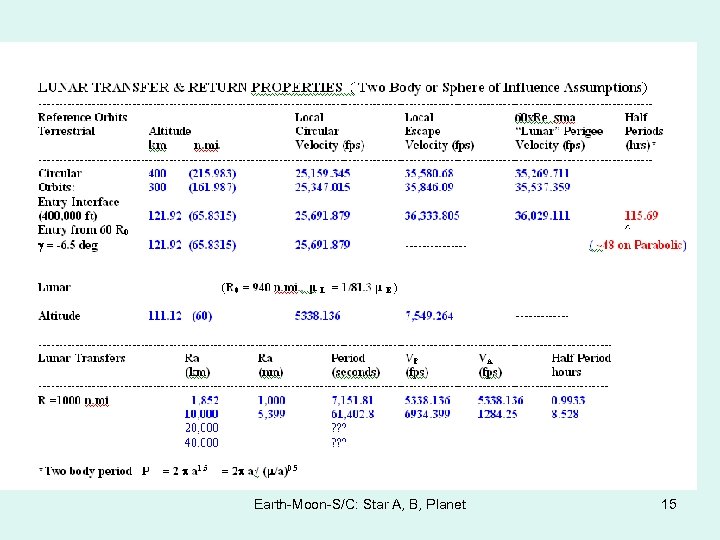Select the period value '61,402.8'
This screenshot has width=720, height=540.
353,414
